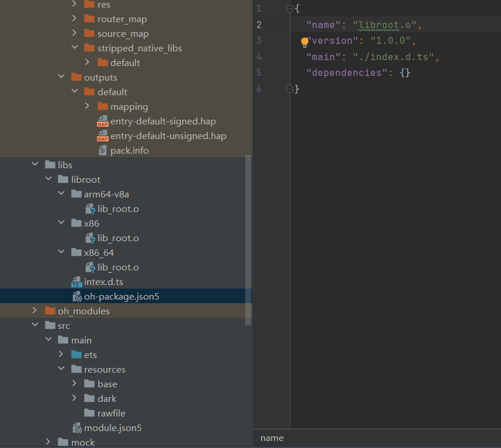
Task: Collapse the stripped_native_libs folder
Action: (x=74, y=47)
